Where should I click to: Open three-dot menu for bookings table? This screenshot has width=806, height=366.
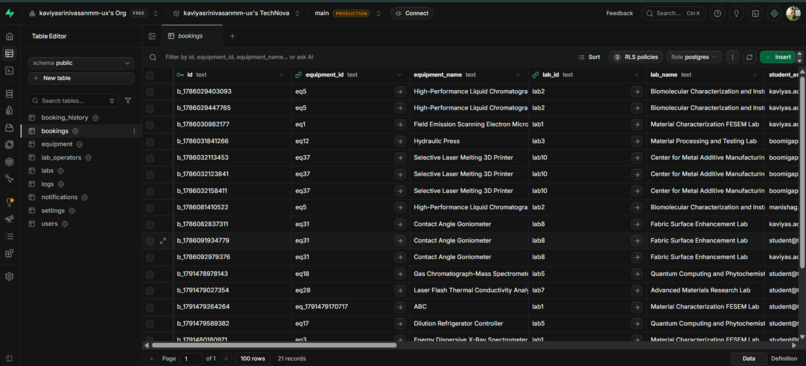135,131
